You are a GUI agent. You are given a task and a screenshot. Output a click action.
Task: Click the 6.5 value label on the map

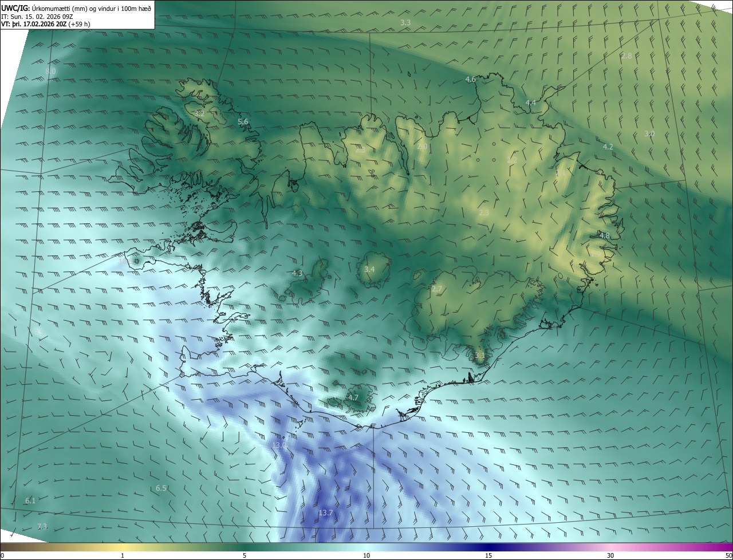point(161,488)
